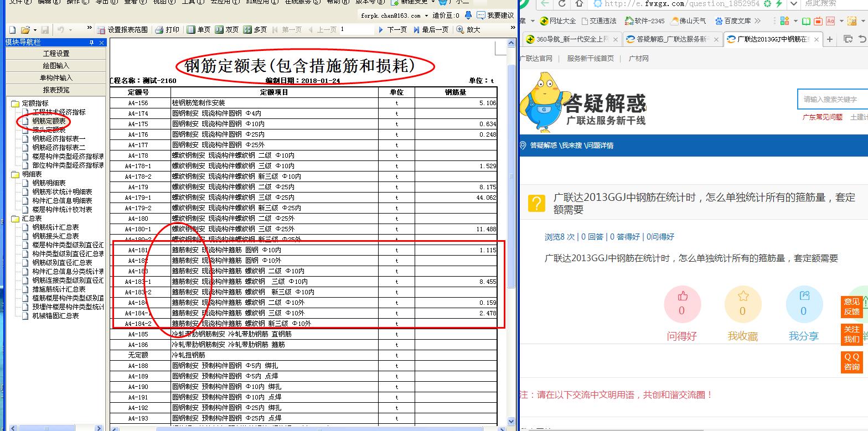Open the dropdown arrow beside the folder icon
Image resolution: width=868 pixels, height=431 pixels.
[x=35, y=30]
